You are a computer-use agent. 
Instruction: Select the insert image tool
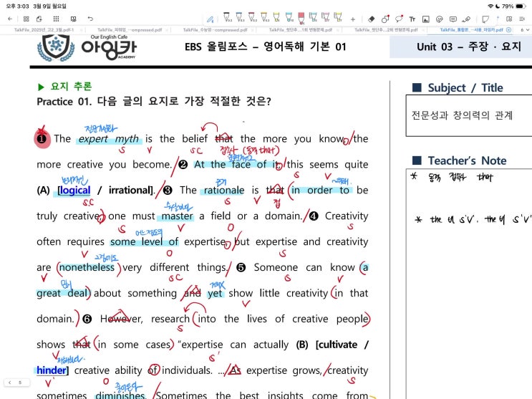426,19
